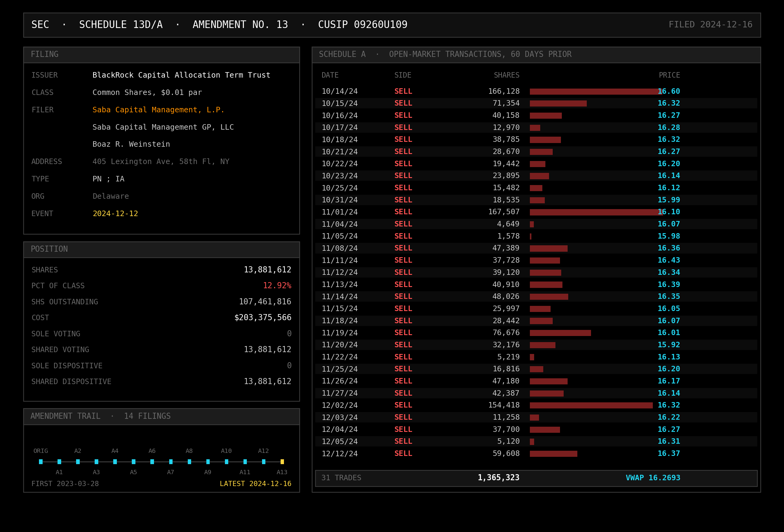Click the SIDE column header

[403, 75]
